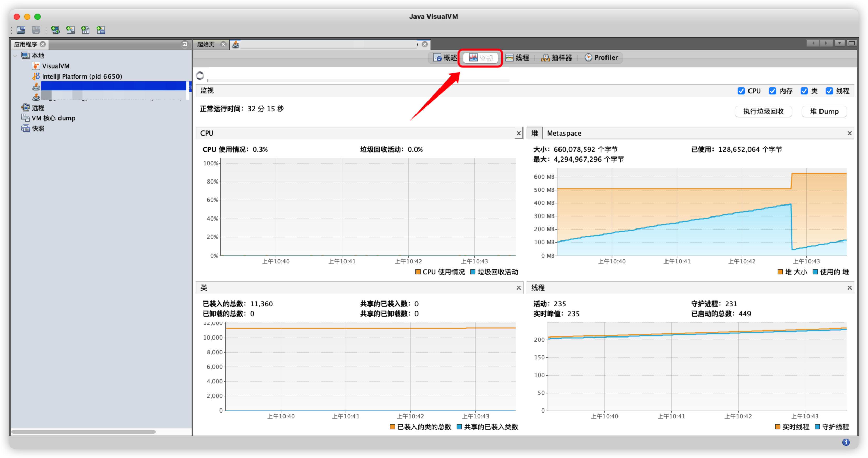Switch to the Metaspace chart tab
The width and height of the screenshot is (868, 458).
[x=564, y=133]
